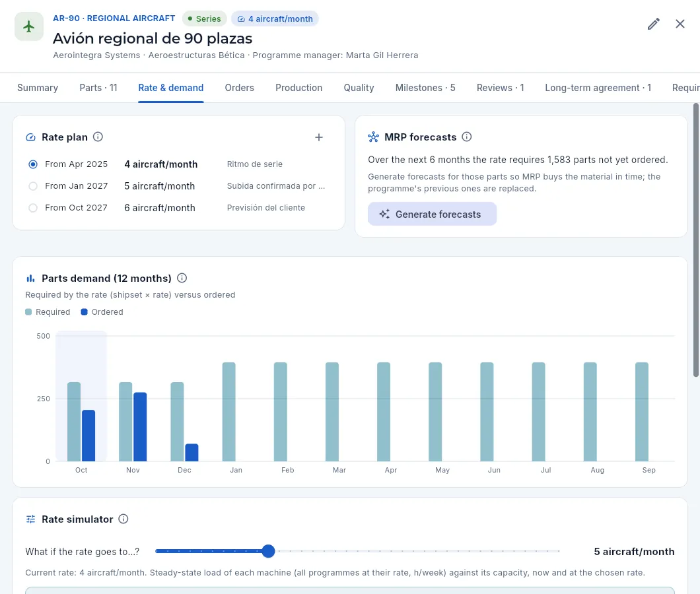Open the Rate plan info tooltip icon
This screenshot has width=700, height=594.
(x=98, y=137)
